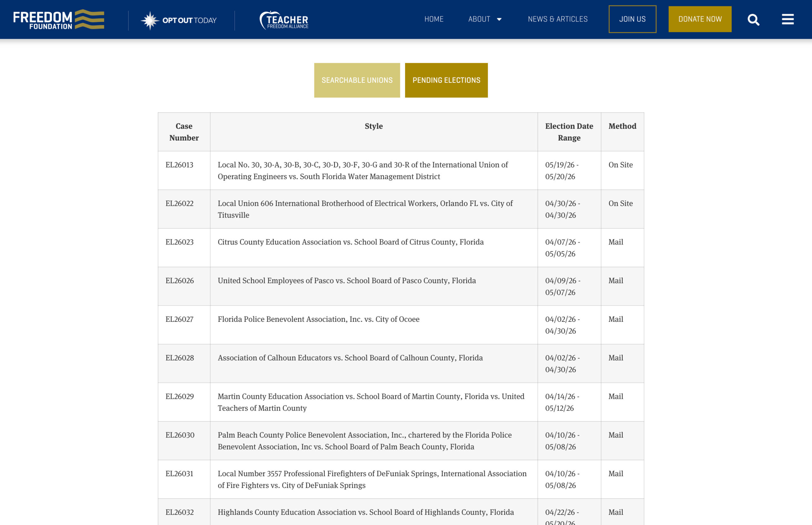Viewport: 812px width, 525px height.
Task: Switch to the Searchable Unions tab
Action: tap(357, 80)
